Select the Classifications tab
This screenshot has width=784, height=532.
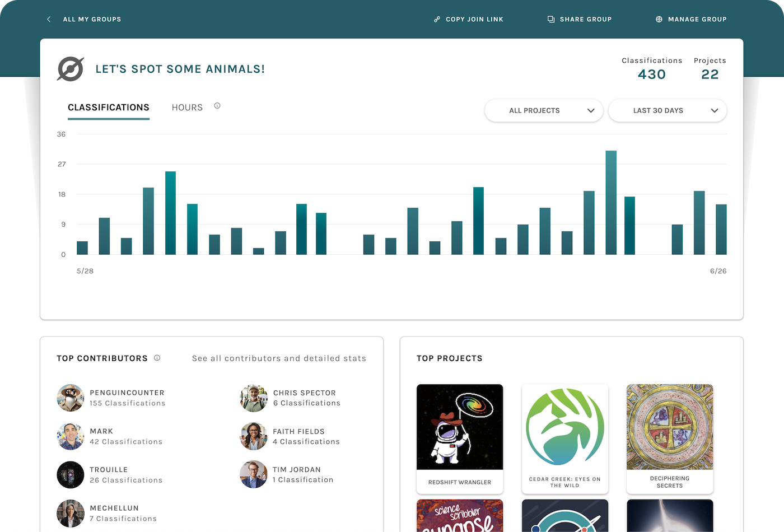[109, 107]
